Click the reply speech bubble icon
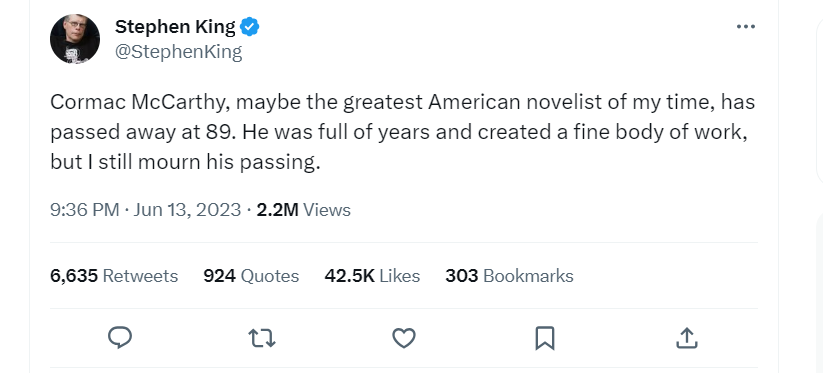This screenshot has height=373, width=823. (x=120, y=338)
